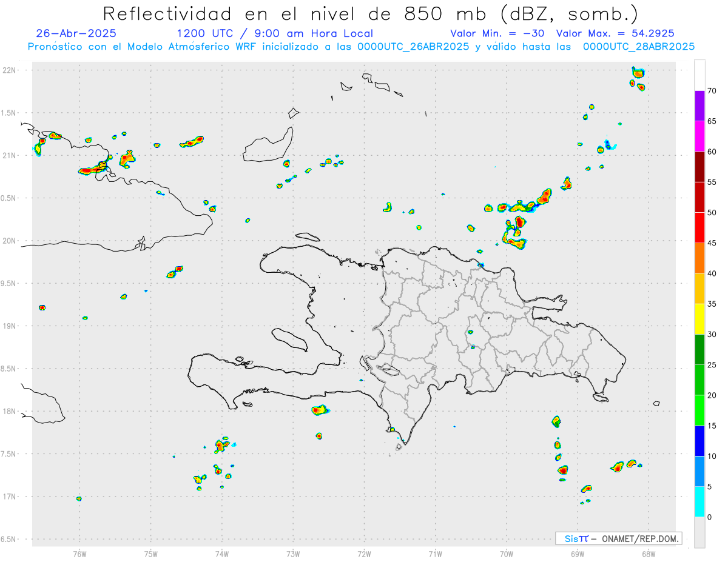Screen dimensions: 728x562
Task: Select the '74W' longitude label
Action: point(222,553)
